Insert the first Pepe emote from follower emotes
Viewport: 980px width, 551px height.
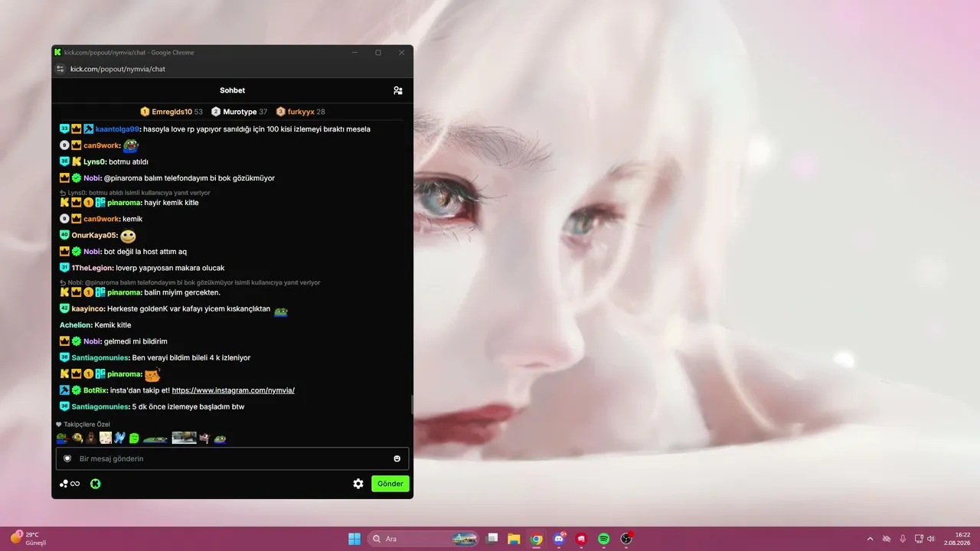click(62, 438)
